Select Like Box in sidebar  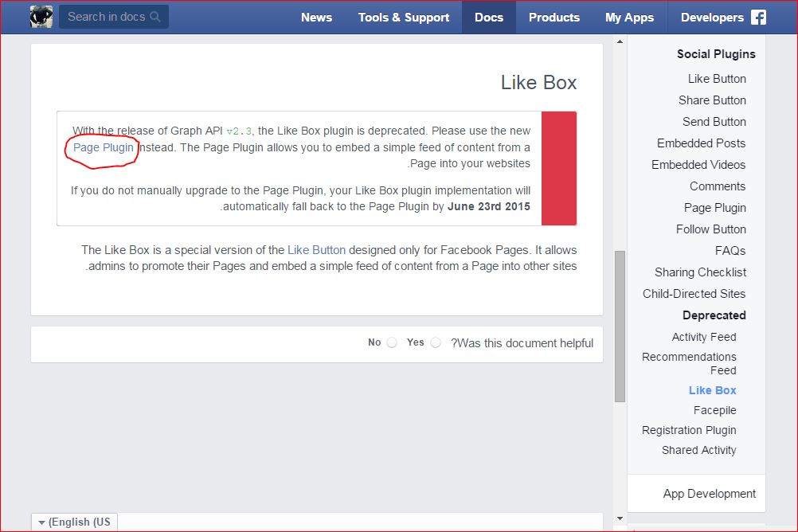point(713,390)
